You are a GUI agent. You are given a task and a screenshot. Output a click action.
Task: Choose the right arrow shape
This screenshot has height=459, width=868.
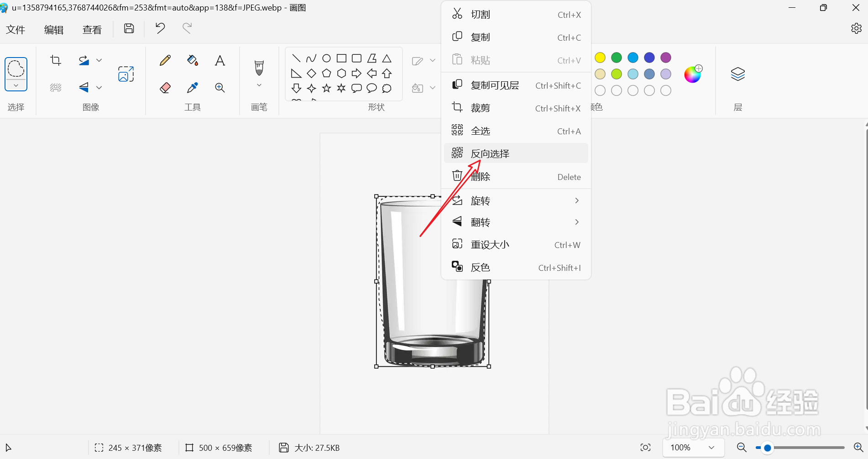[356, 73]
